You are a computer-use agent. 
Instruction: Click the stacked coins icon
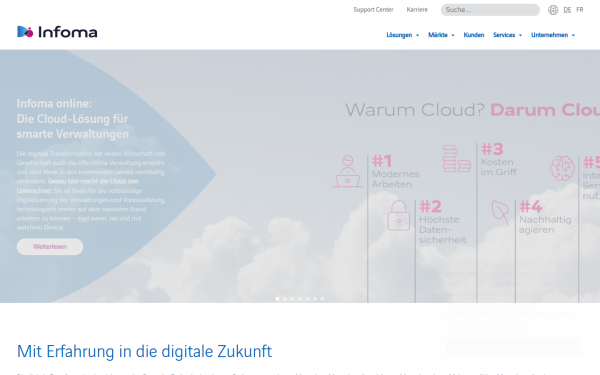click(x=457, y=158)
